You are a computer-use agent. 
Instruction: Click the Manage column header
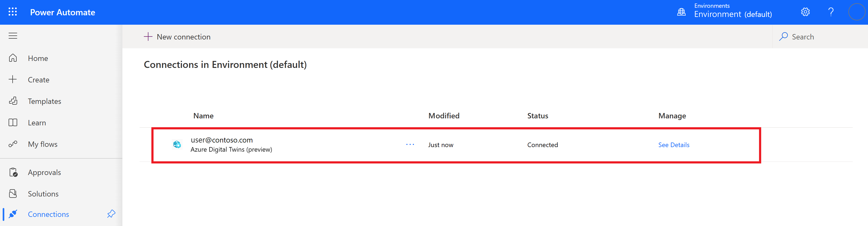[x=672, y=116]
